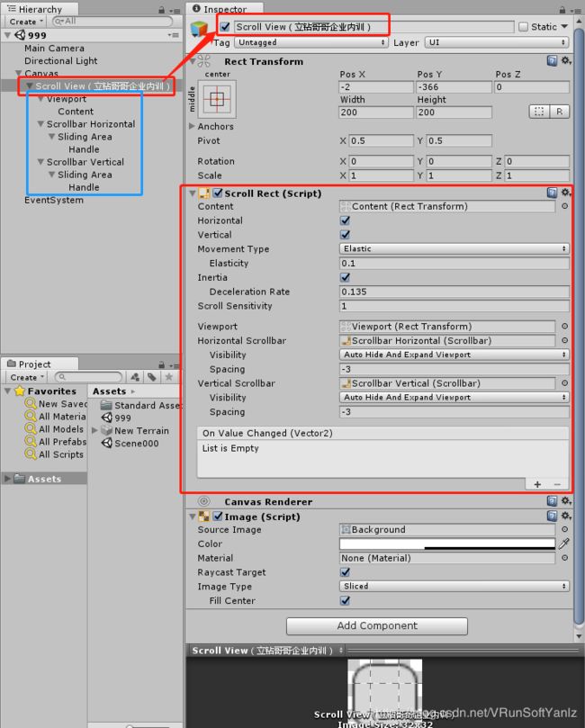This screenshot has height=728, width=585.
Task: Open Hierarchy Create menu
Action: pyautogui.click(x=26, y=22)
